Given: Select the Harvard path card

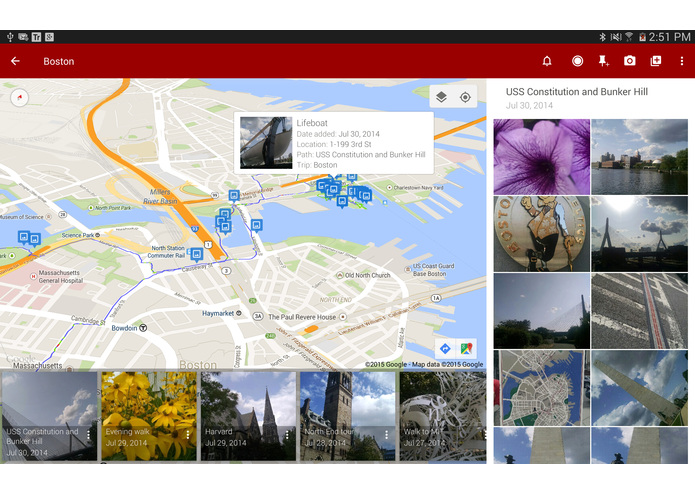Looking at the screenshot, I should [x=248, y=416].
